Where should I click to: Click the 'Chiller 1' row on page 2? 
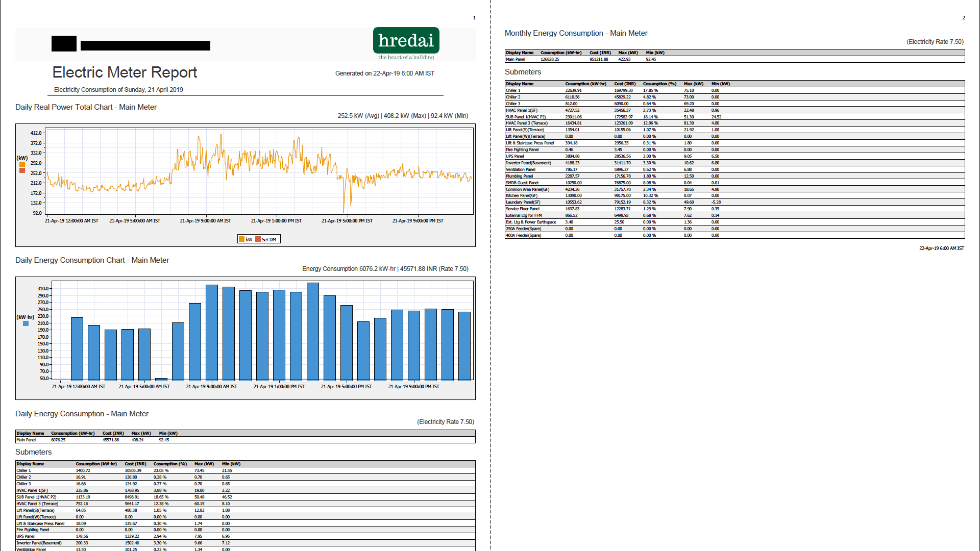735,90
